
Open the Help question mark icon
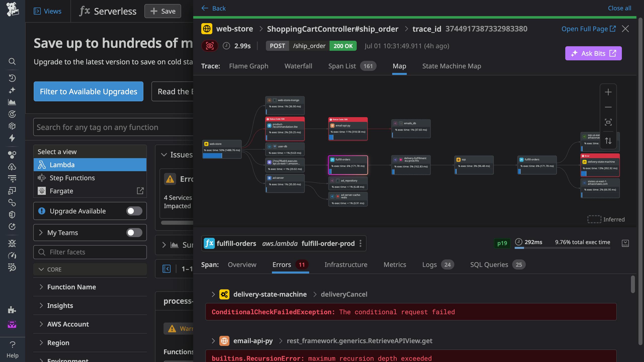(x=12, y=344)
